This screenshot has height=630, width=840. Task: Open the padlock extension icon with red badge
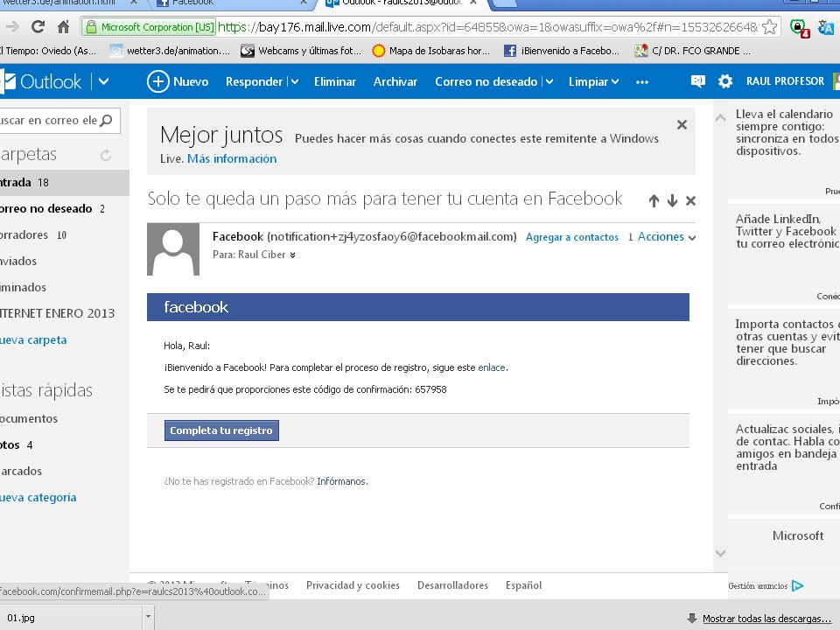tap(799, 27)
